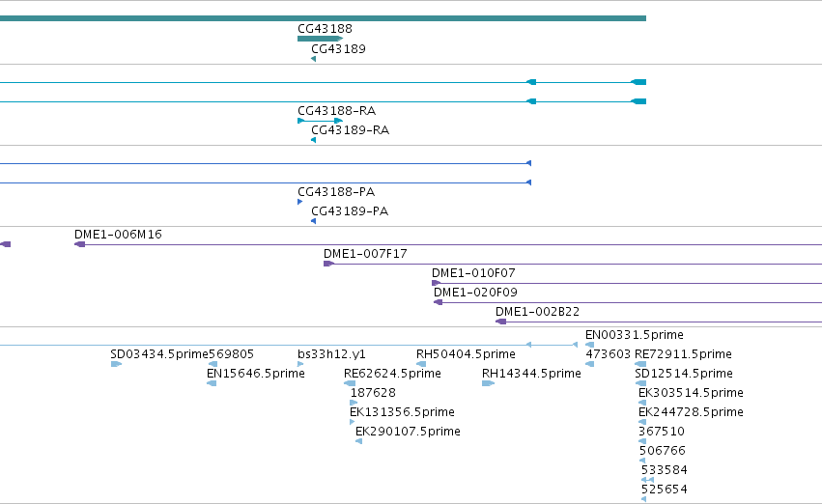Select the EK290107.5prime EST arrow
822x504 pixels.
tap(358, 441)
